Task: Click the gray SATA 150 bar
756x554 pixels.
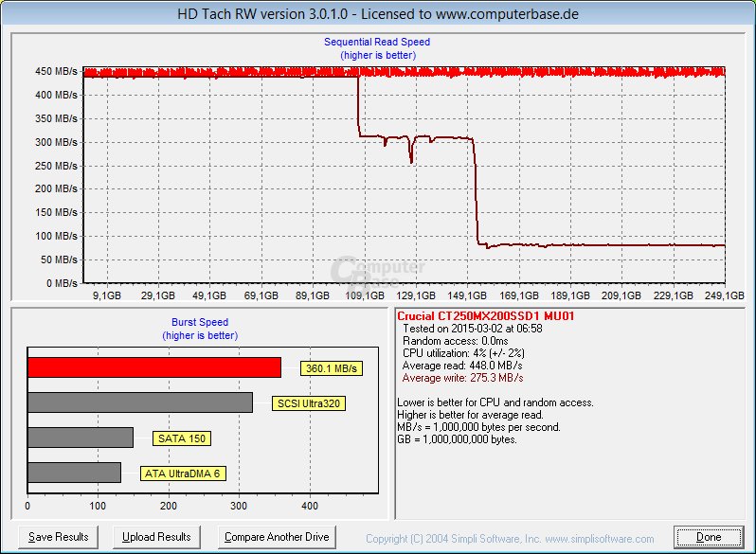Action: pyautogui.click(x=81, y=438)
